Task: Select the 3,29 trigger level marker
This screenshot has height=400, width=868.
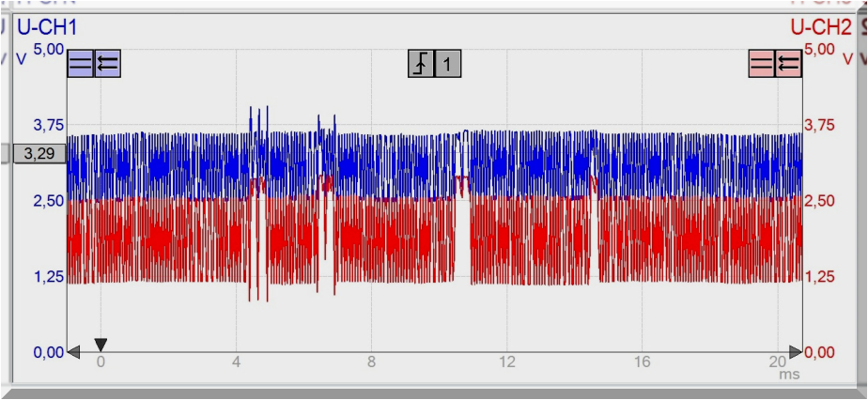Action: pos(38,153)
